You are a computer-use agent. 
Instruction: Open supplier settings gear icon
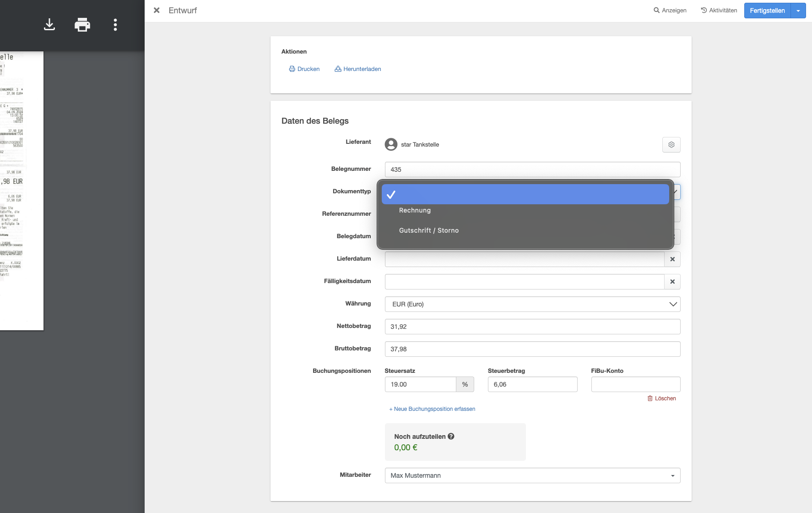[671, 145]
